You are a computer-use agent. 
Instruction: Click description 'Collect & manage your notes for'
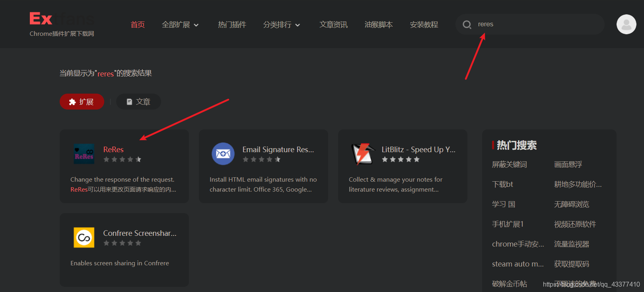tap(395, 179)
